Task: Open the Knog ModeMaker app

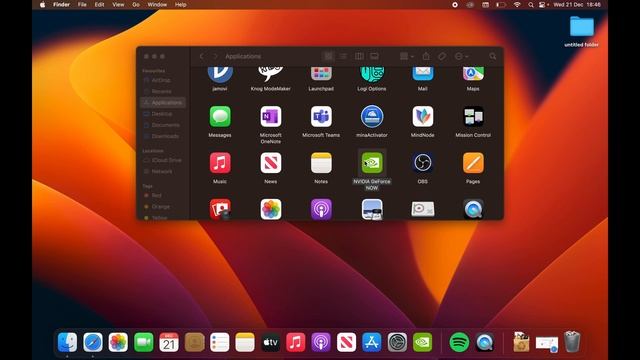Action: point(271,74)
